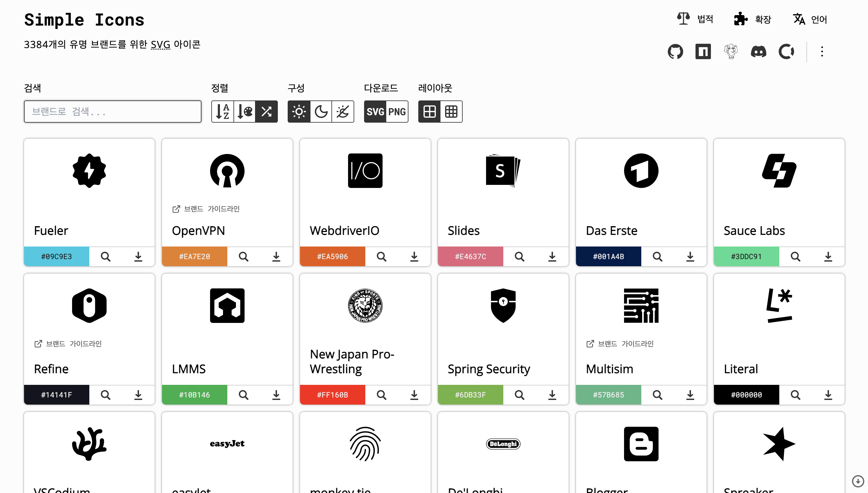Activate random shuffle sorting

266,112
